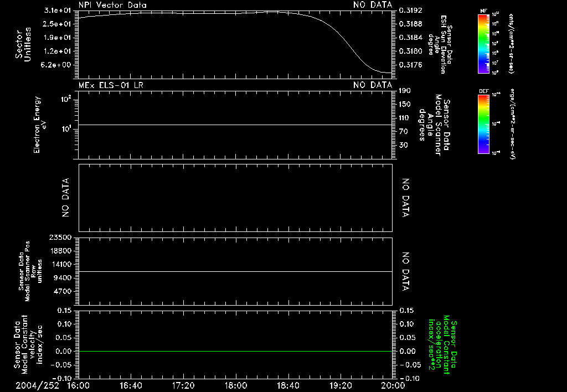Click the '0.3192' Sun Elevation value
The height and width of the screenshot is (392, 567).
[410, 11]
